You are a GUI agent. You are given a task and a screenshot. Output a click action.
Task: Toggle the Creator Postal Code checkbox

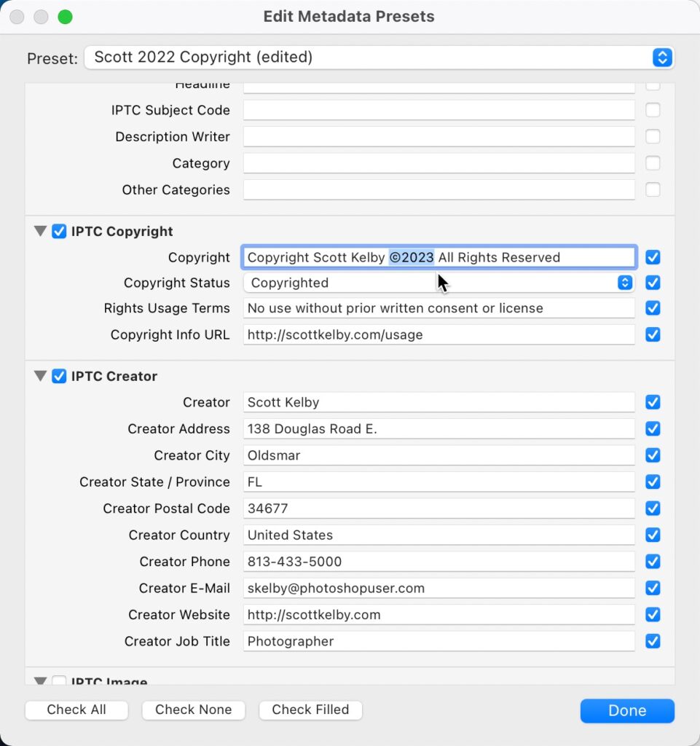tap(653, 509)
